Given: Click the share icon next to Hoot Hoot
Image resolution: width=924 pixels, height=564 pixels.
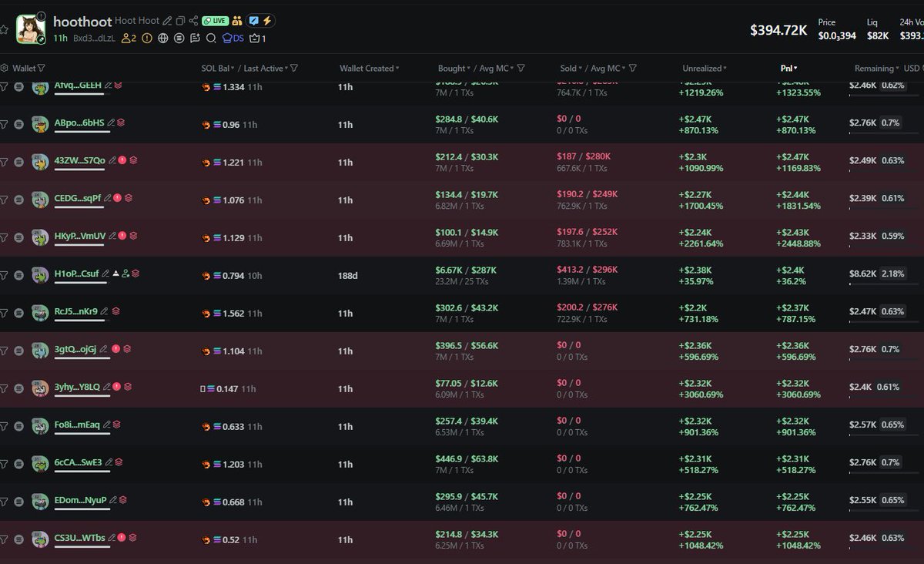Looking at the screenshot, I should (x=193, y=21).
